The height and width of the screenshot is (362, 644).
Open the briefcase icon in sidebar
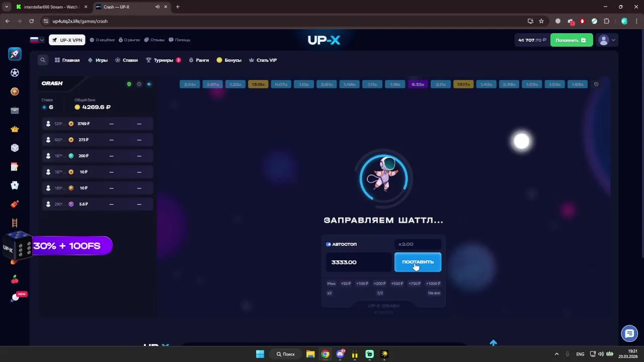pos(15,111)
